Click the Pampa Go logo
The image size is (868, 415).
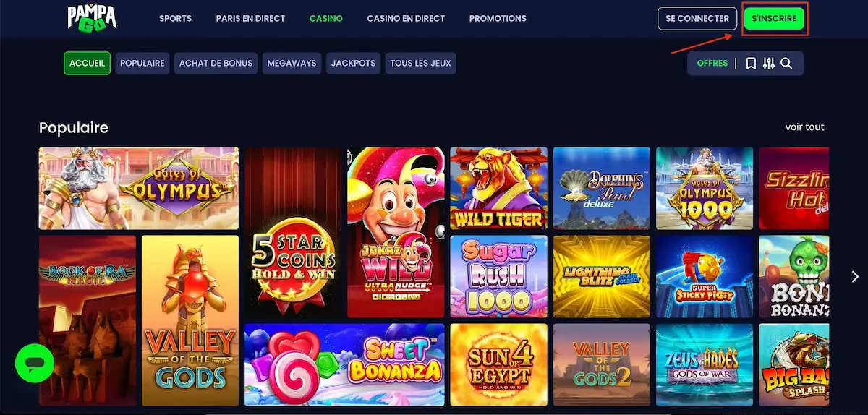[92, 17]
